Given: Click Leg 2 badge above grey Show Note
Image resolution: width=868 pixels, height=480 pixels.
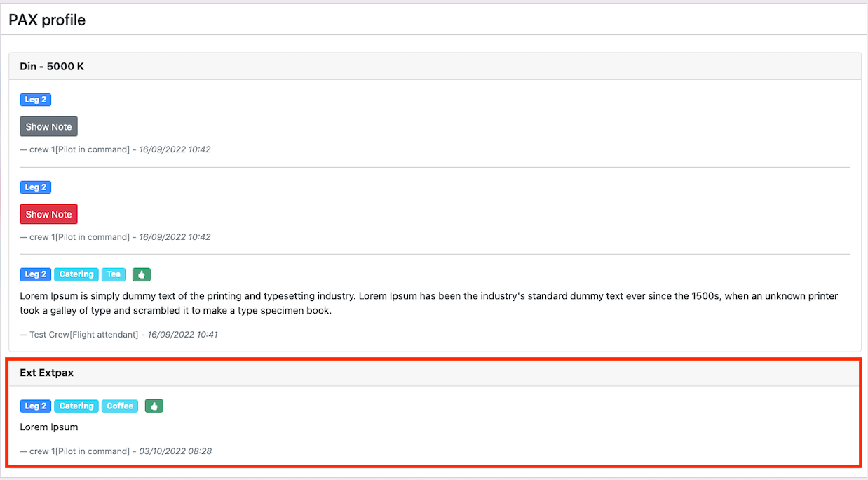Looking at the screenshot, I should point(36,100).
